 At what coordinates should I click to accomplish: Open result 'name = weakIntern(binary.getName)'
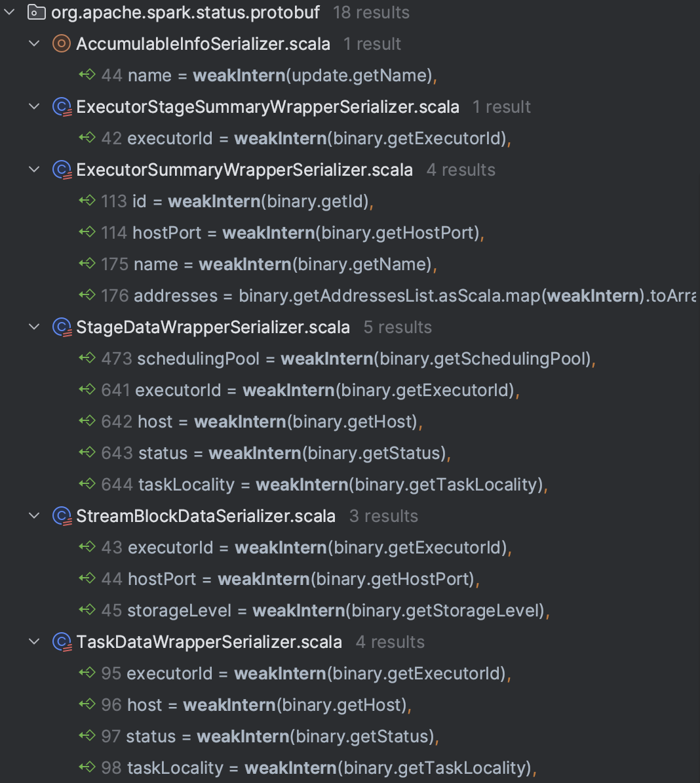click(285, 264)
